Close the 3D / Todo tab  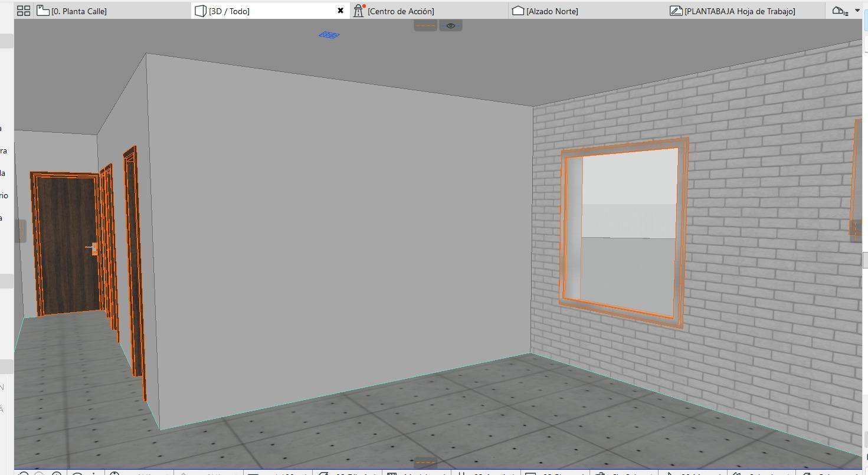click(x=340, y=11)
